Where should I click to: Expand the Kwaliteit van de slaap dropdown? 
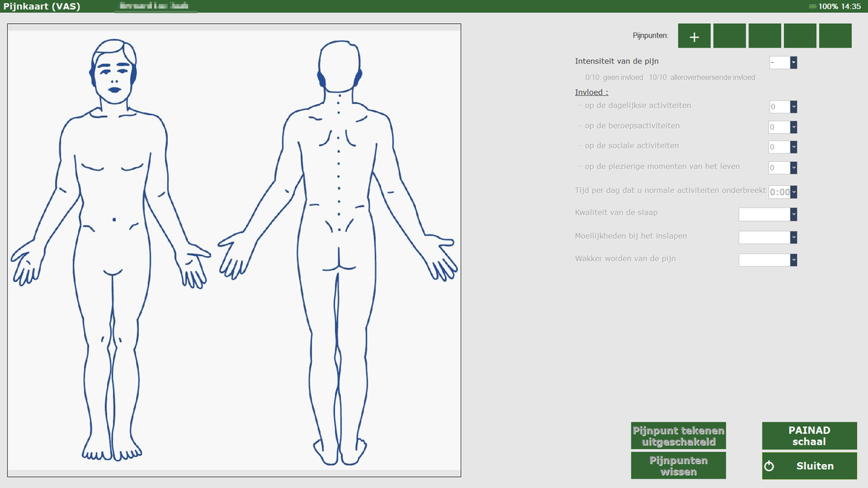[x=768, y=214]
